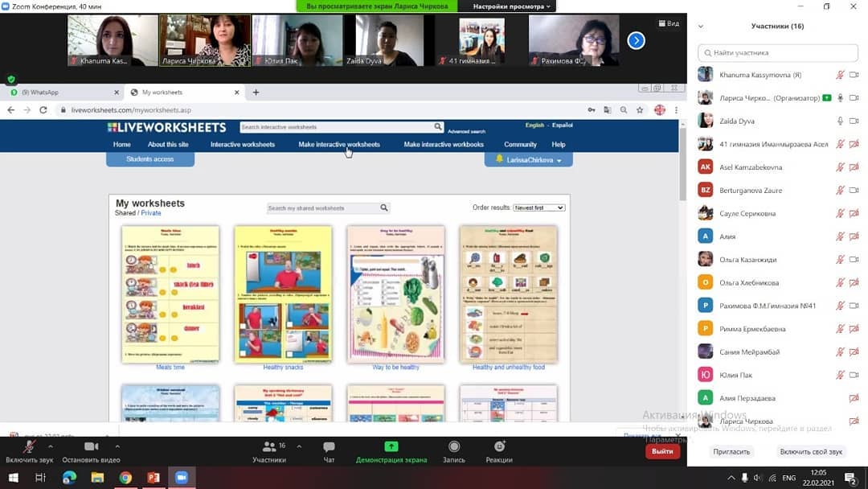Open Interactive worksheets menu item

coord(243,145)
